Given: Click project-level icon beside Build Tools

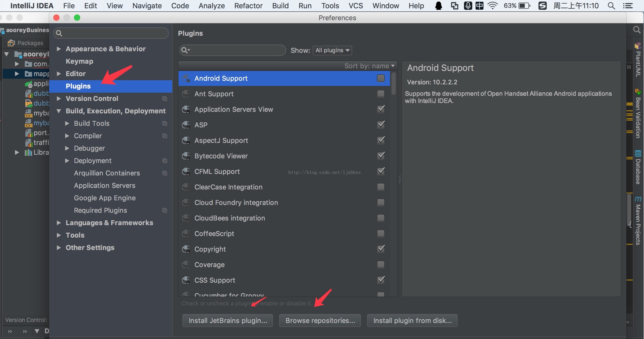Looking at the screenshot, I should click(x=164, y=123).
